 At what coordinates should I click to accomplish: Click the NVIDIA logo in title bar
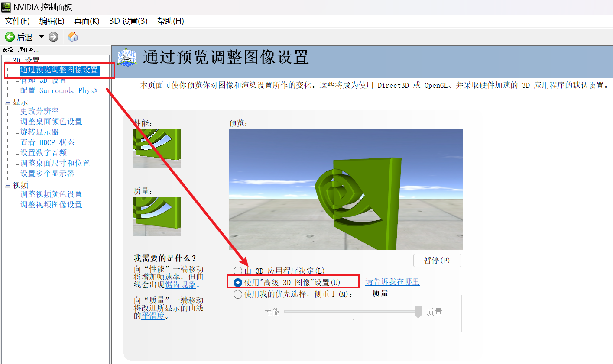tap(6, 7)
